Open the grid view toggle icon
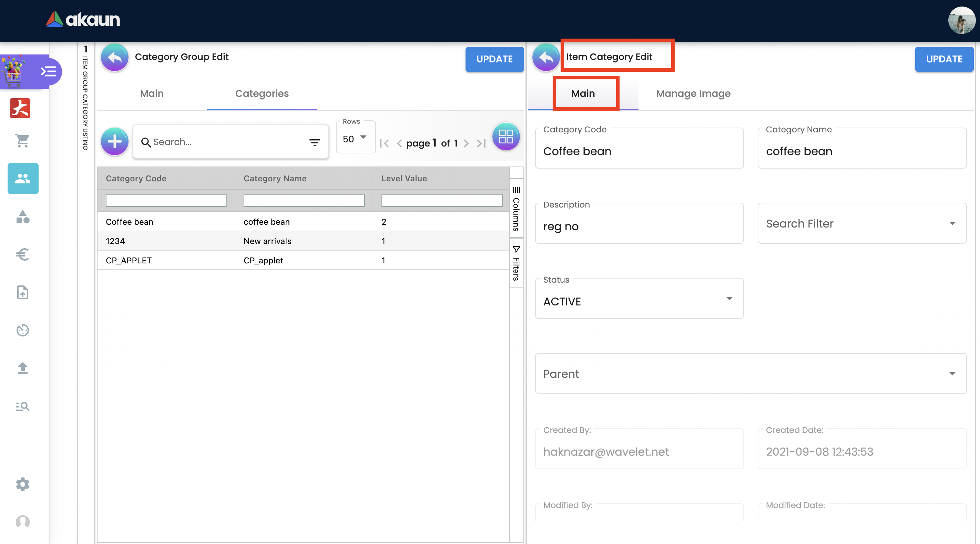 [x=506, y=136]
